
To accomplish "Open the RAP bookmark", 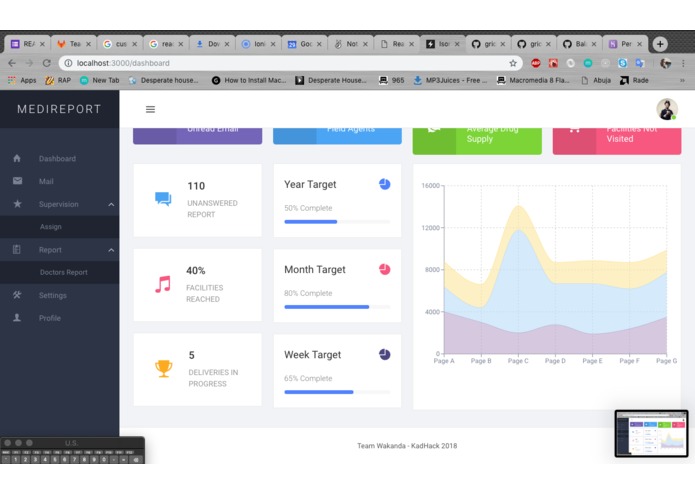I will tap(58, 80).
